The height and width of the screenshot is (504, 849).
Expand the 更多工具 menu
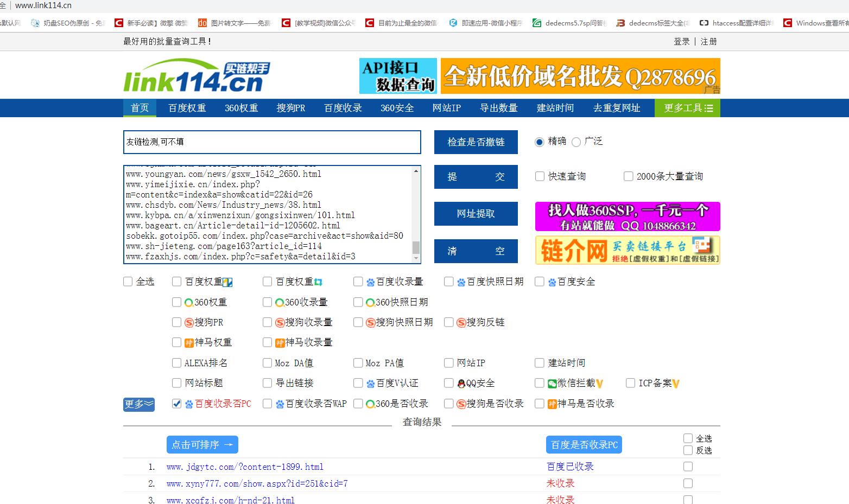coord(687,108)
